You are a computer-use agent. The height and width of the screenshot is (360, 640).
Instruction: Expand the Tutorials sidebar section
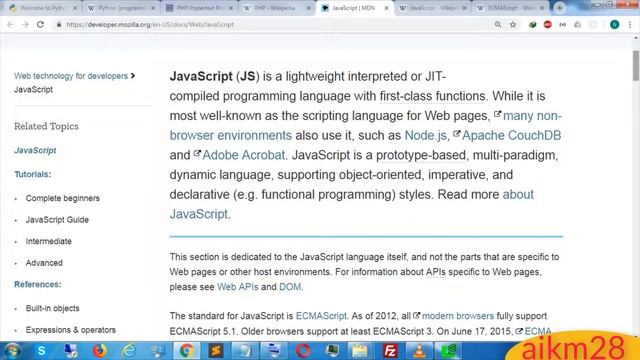pyautogui.click(x=33, y=174)
